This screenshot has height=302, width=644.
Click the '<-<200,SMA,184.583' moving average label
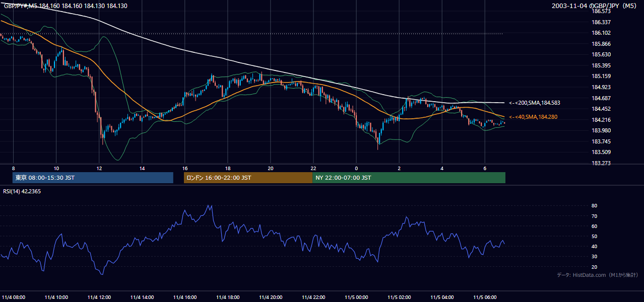point(535,103)
